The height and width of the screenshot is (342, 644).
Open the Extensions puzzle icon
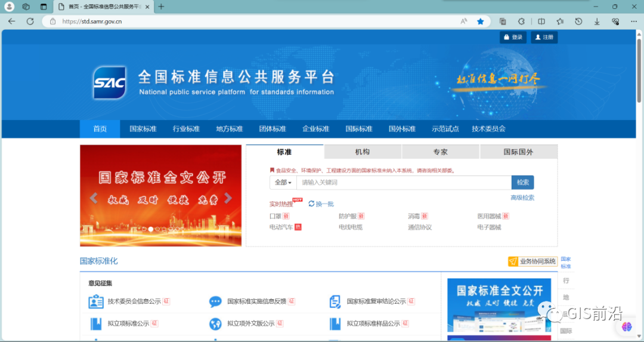521,21
